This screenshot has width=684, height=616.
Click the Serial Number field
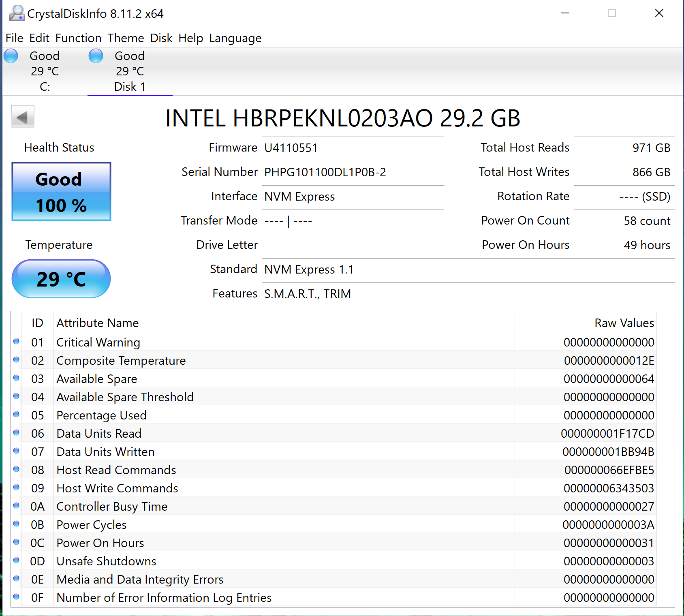tap(352, 172)
